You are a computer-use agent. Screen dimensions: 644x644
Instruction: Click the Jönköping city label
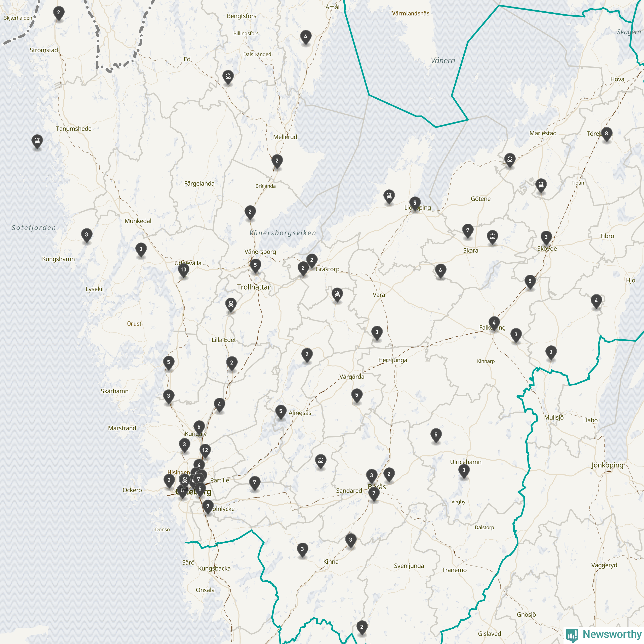pyautogui.click(x=607, y=465)
